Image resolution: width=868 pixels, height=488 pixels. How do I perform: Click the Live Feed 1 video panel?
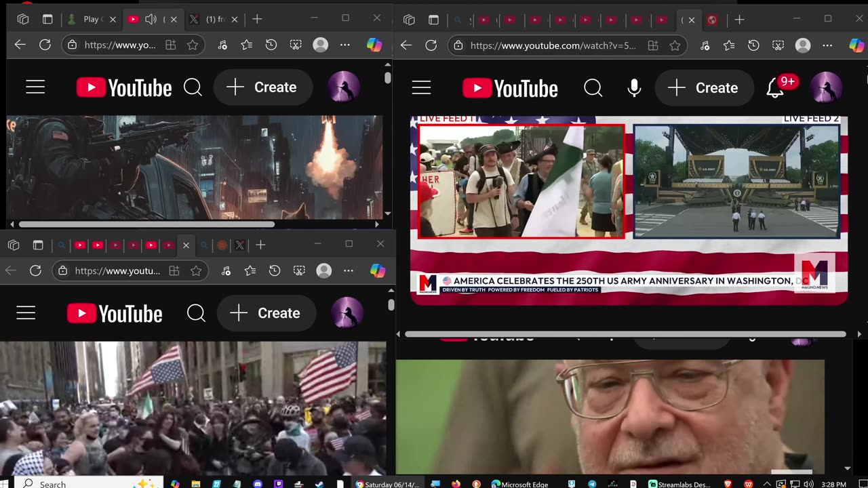pyautogui.click(x=521, y=181)
